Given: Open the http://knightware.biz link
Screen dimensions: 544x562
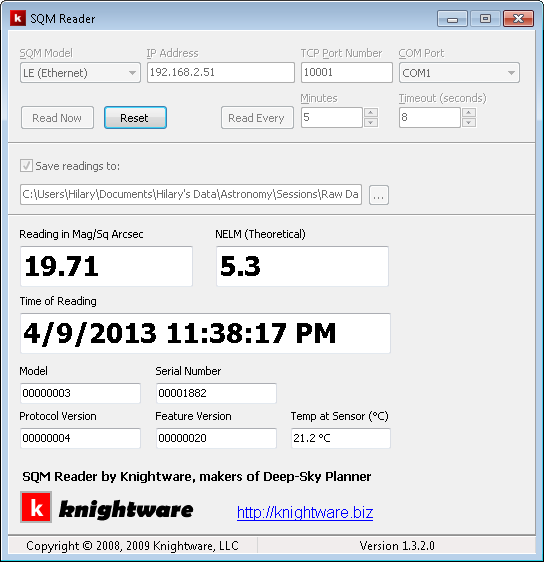Looking at the screenshot, I should 305,513.
